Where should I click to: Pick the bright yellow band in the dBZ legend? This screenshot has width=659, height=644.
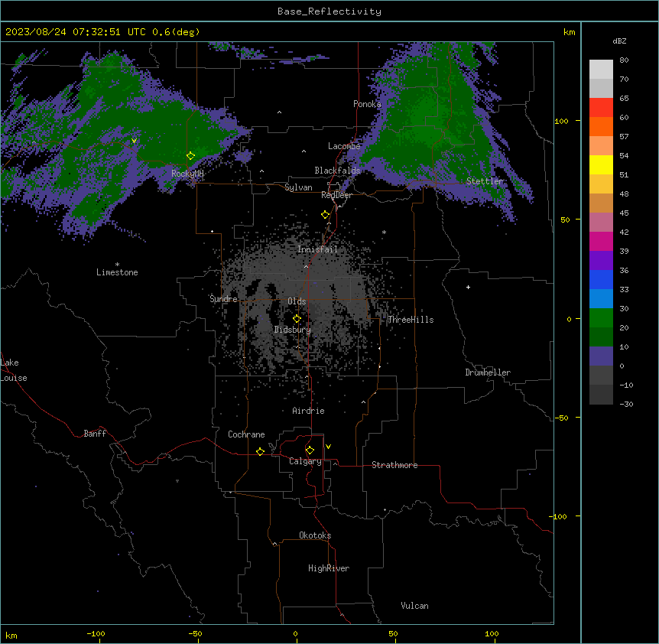pos(601,164)
